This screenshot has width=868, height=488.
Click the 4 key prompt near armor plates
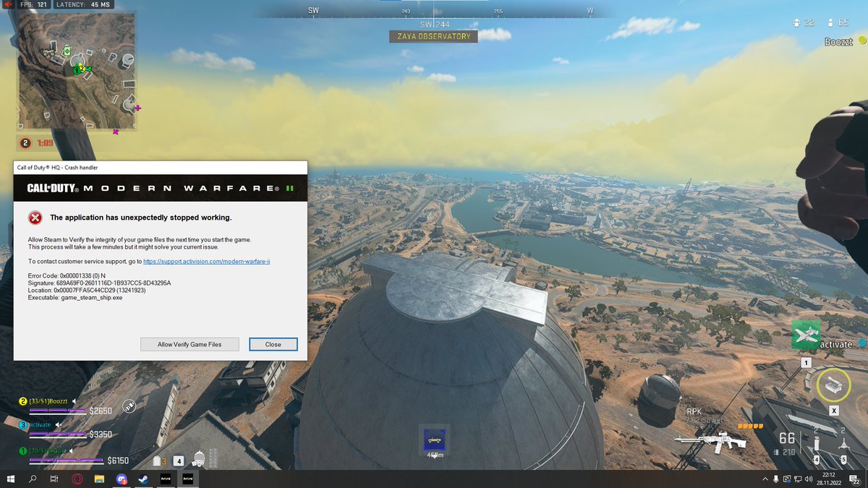point(179,460)
